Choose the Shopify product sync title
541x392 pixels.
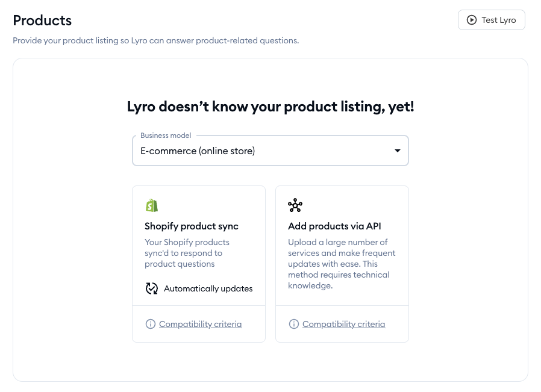[192, 226]
